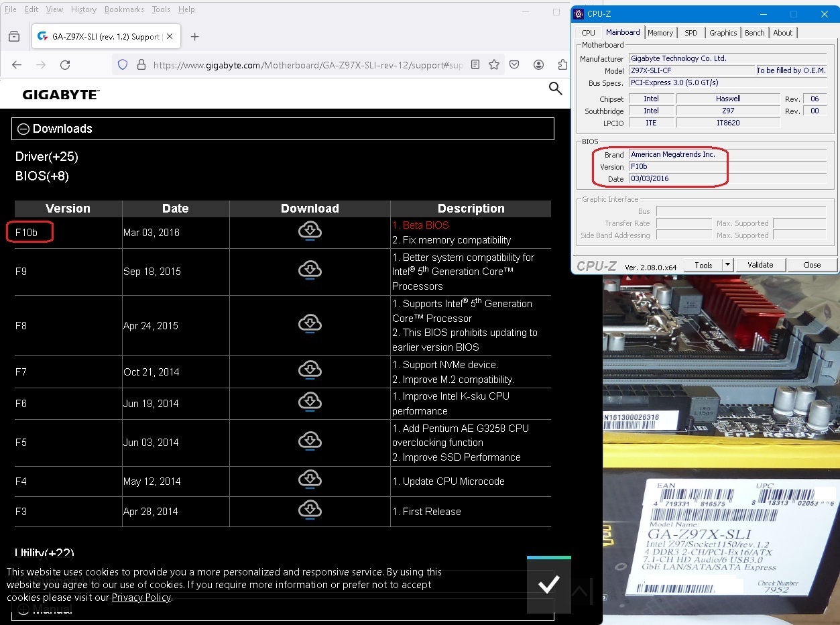Go back to the previous page
The image size is (840, 625).
(x=17, y=65)
